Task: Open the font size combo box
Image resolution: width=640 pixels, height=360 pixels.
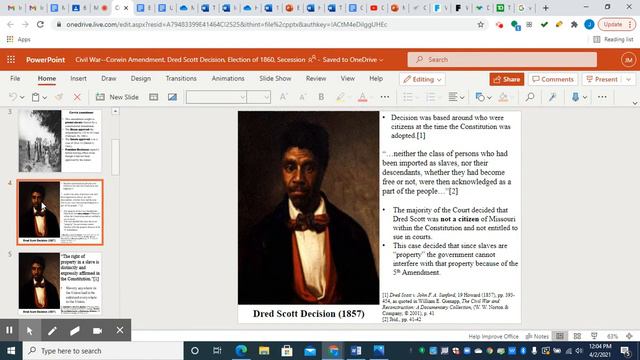Action: click(x=259, y=97)
